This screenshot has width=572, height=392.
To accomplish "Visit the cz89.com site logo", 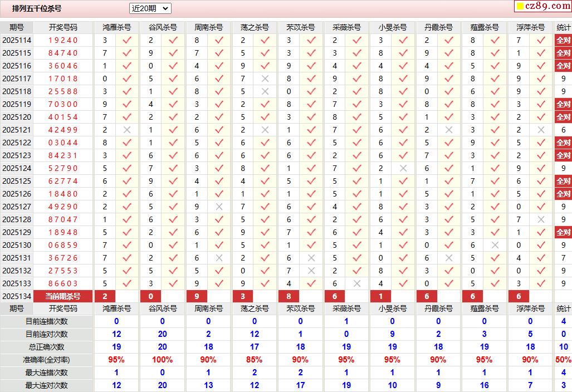I will click(543, 6).
